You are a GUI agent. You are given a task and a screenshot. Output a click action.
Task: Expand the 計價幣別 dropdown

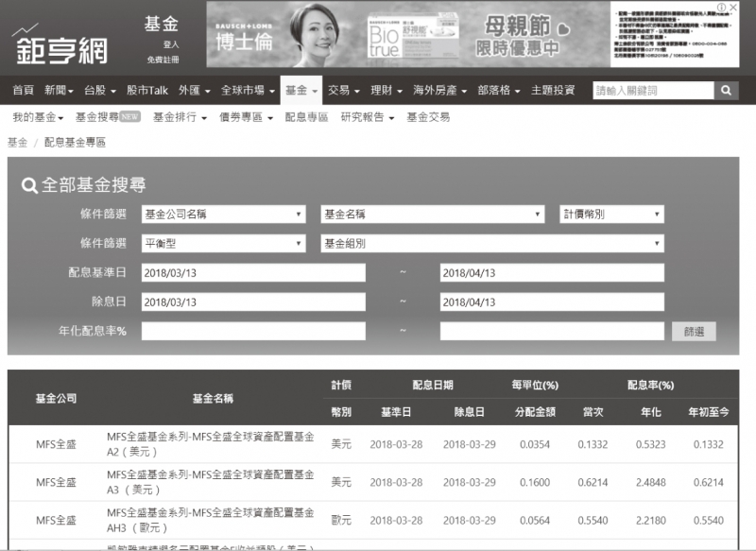(611, 215)
